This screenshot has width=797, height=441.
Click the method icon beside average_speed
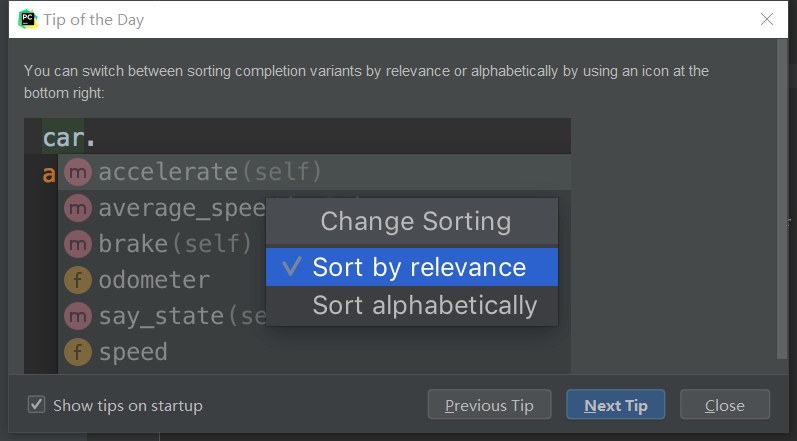point(77,208)
